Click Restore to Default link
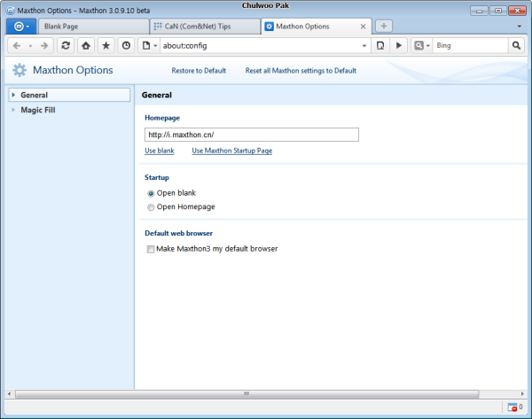 (199, 71)
